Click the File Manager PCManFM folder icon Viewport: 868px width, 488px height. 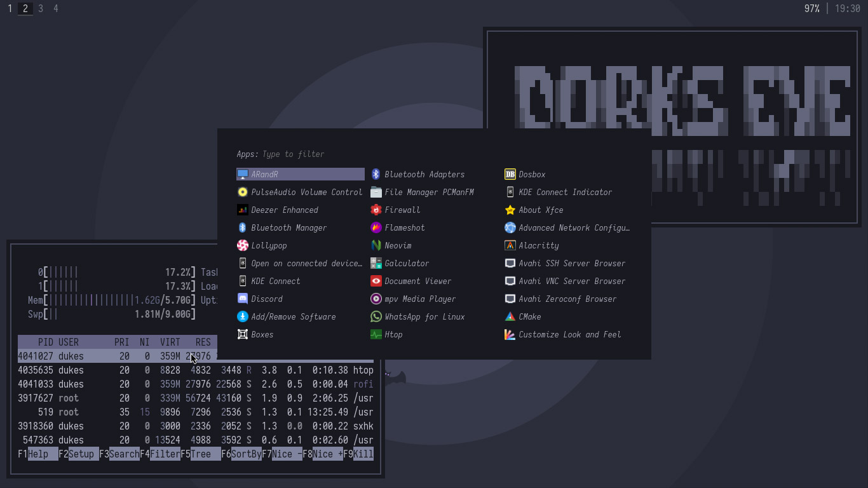pyautogui.click(x=376, y=192)
